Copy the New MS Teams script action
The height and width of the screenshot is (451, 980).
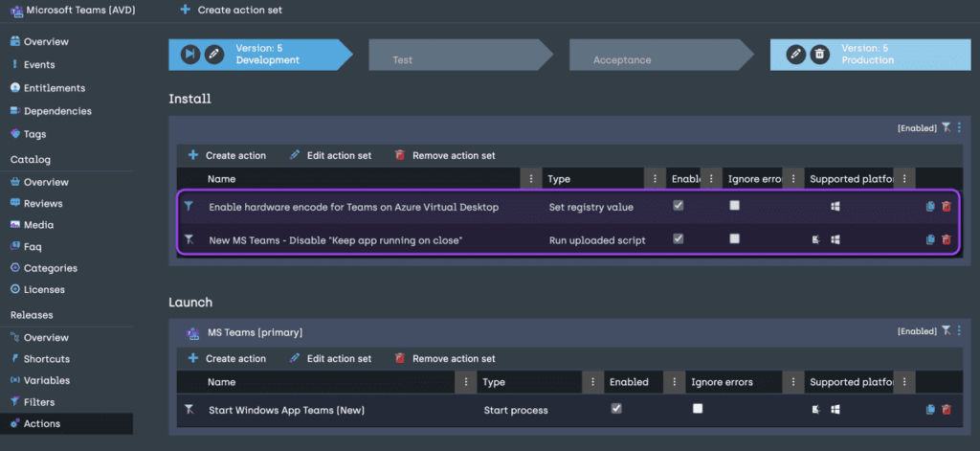930,239
